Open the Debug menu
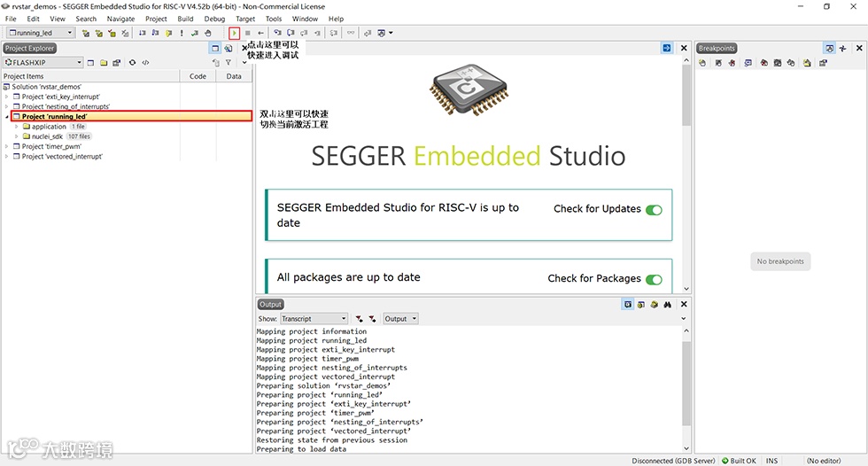This screenshot has height=466, width=868. tap(214, 19)
